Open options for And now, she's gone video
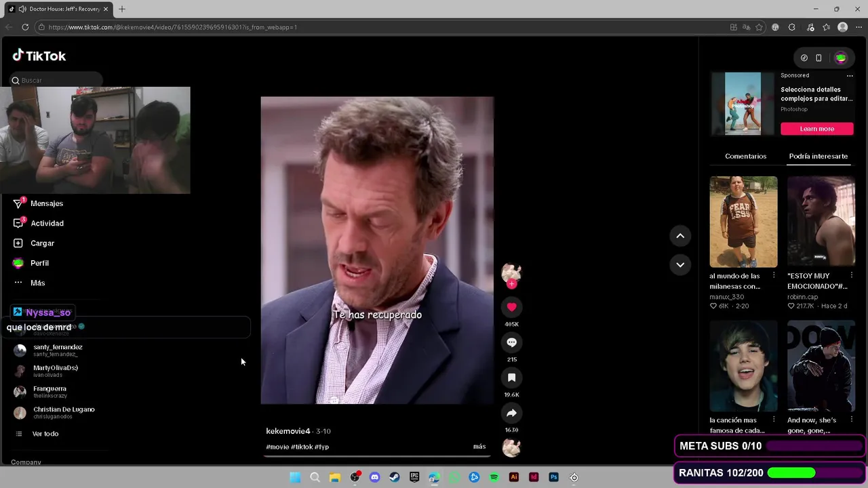868x488 pixels. tap(852, 420)
